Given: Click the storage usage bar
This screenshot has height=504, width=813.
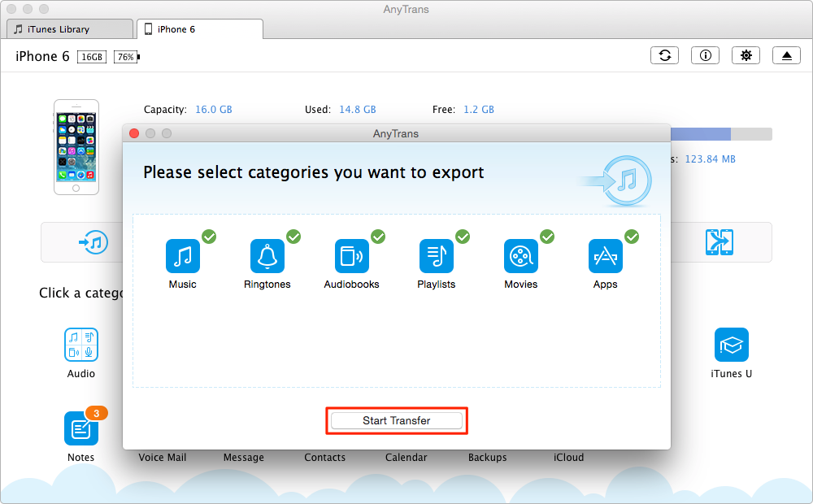Looking at the screenshot, I should tap(721, 134).
